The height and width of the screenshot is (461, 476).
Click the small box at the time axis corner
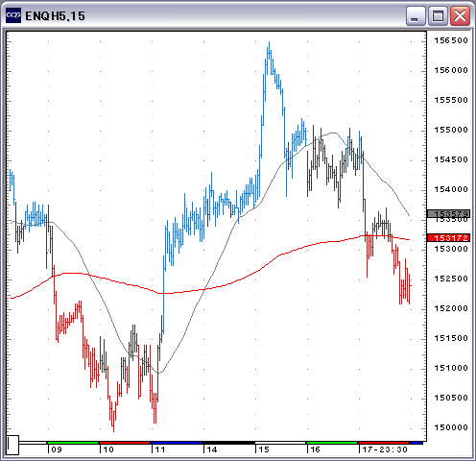coord(12,445)
